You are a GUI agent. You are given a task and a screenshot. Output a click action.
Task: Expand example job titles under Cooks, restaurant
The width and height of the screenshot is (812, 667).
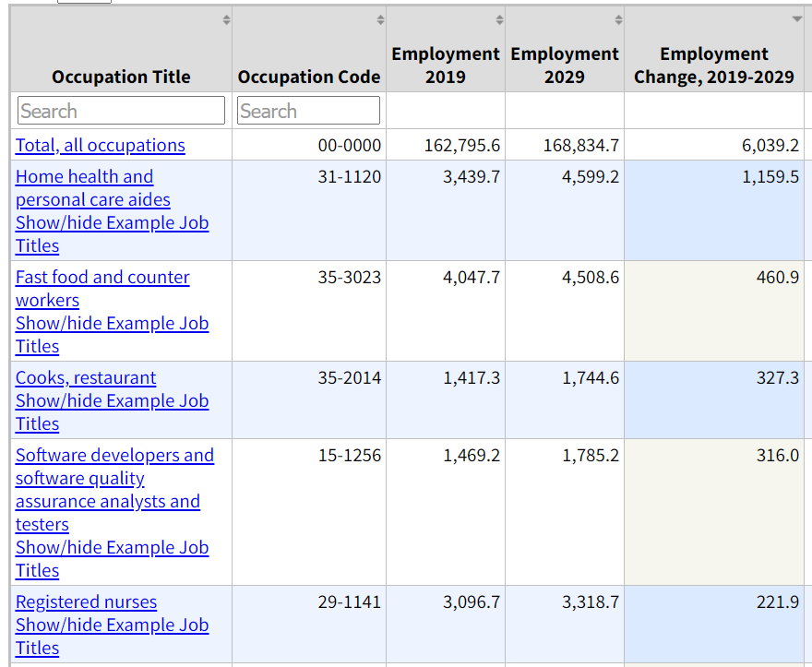coord(112,411)
